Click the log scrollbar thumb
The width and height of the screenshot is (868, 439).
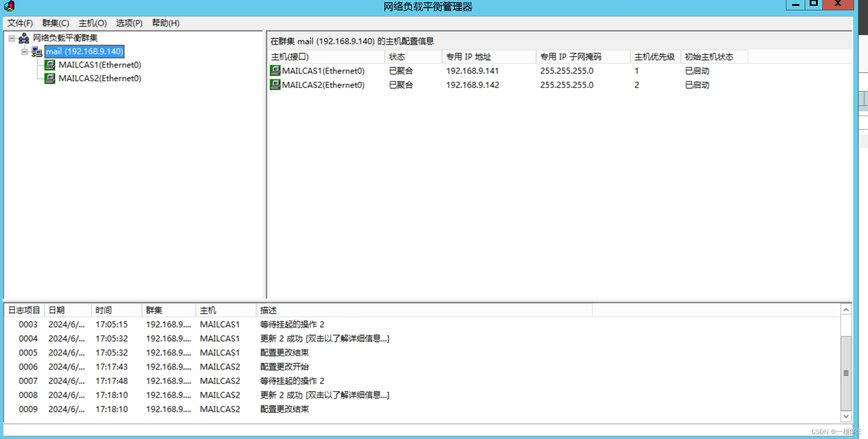[x=846, y=373]
